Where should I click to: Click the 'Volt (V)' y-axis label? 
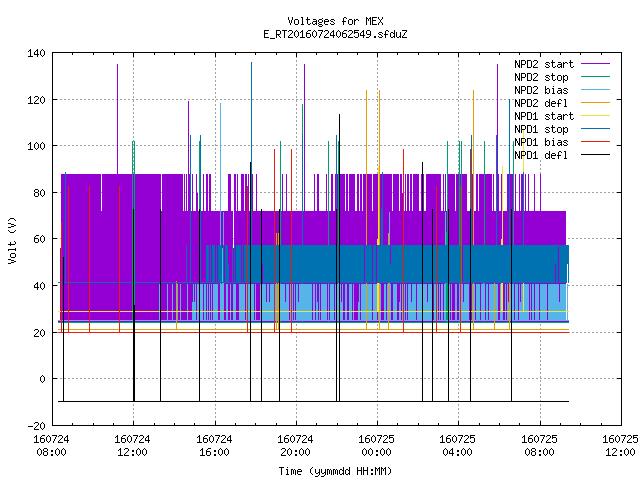point(12,240)
